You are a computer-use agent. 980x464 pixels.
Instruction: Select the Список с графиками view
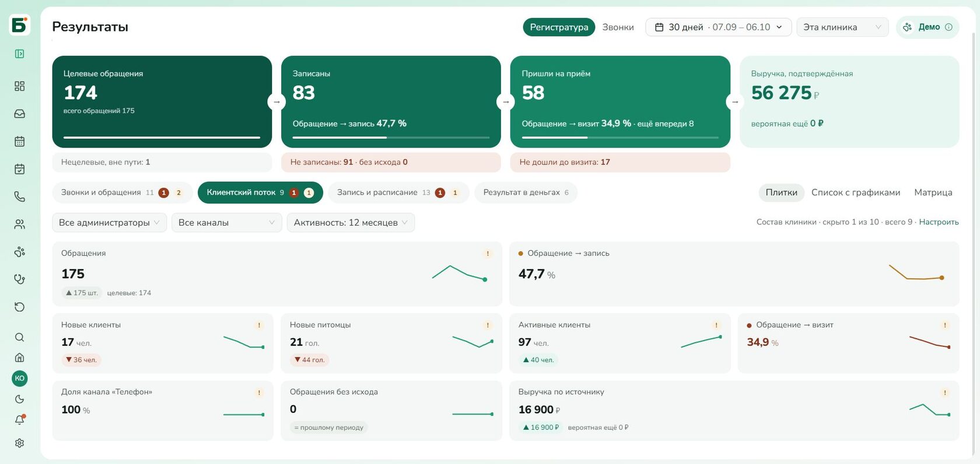pos(856,192)
